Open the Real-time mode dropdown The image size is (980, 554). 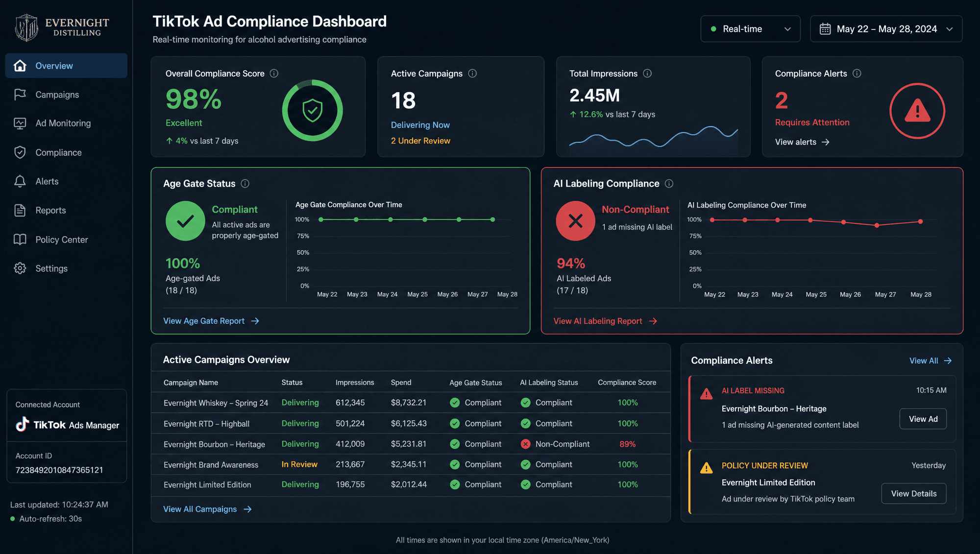(x=750, y=29)
